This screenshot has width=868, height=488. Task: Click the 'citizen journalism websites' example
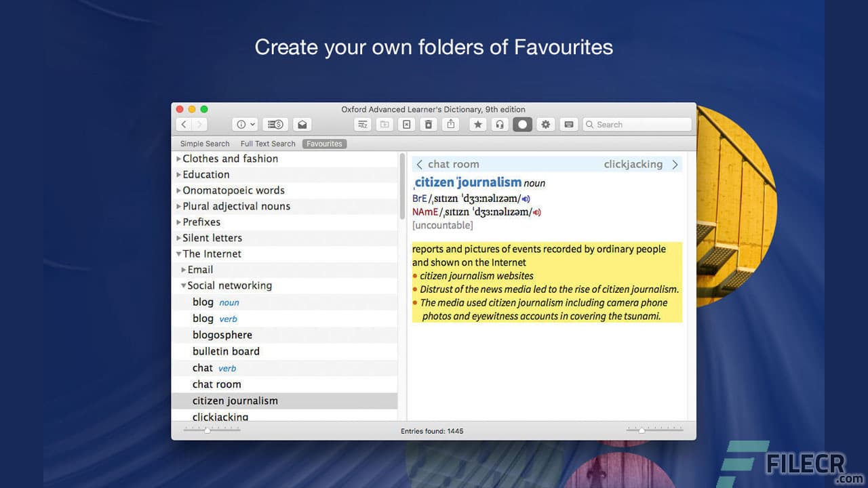[x=477, y=276]
